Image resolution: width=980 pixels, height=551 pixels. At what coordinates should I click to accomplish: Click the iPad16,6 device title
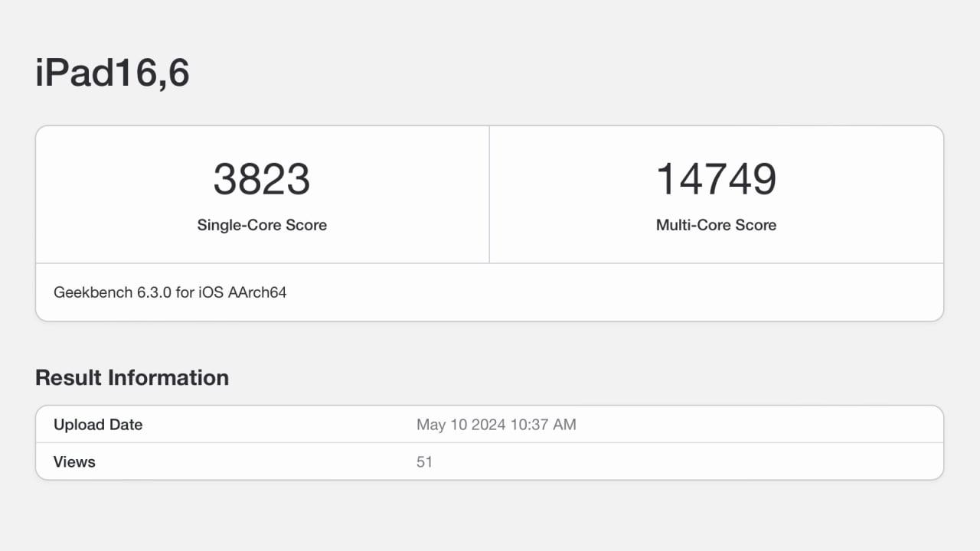click(112, 72)
